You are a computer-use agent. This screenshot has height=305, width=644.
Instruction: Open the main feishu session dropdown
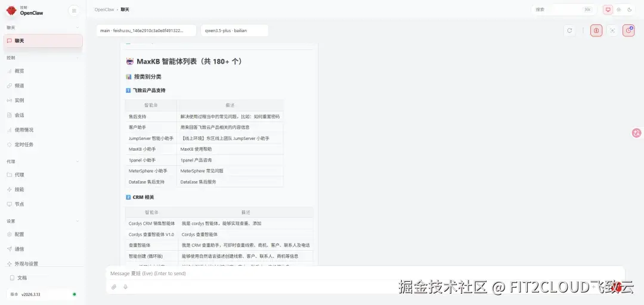click(146, 30)
